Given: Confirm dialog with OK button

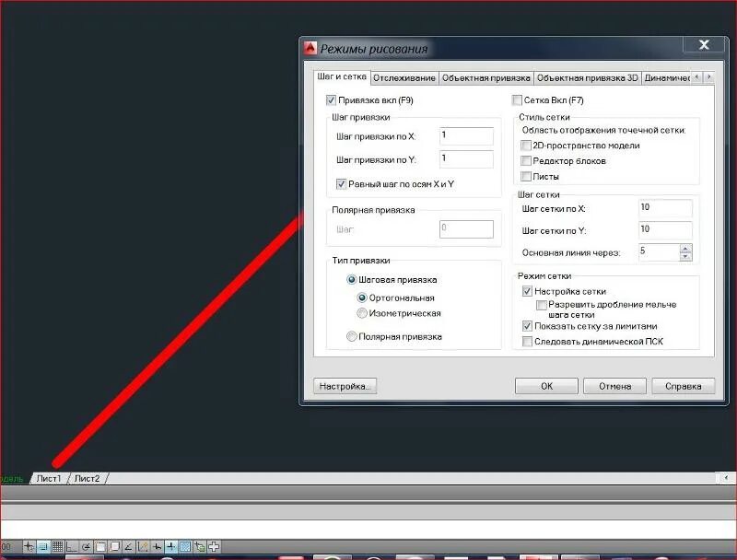Looking at the screenshot, I should [x=546, y=386].
